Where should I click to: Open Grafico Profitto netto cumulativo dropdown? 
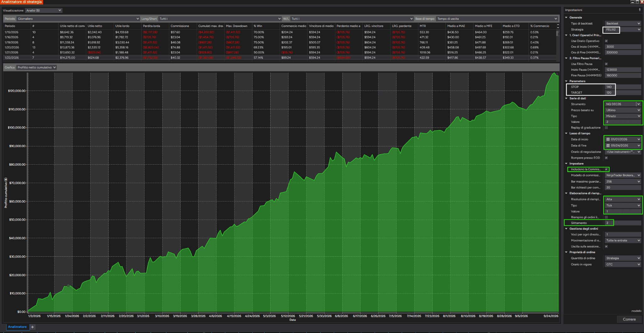pos(36,68)
